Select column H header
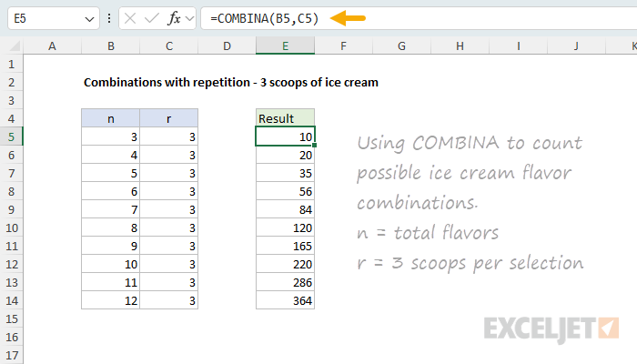This screenshot has height=364, width=637. coord(460,45)
